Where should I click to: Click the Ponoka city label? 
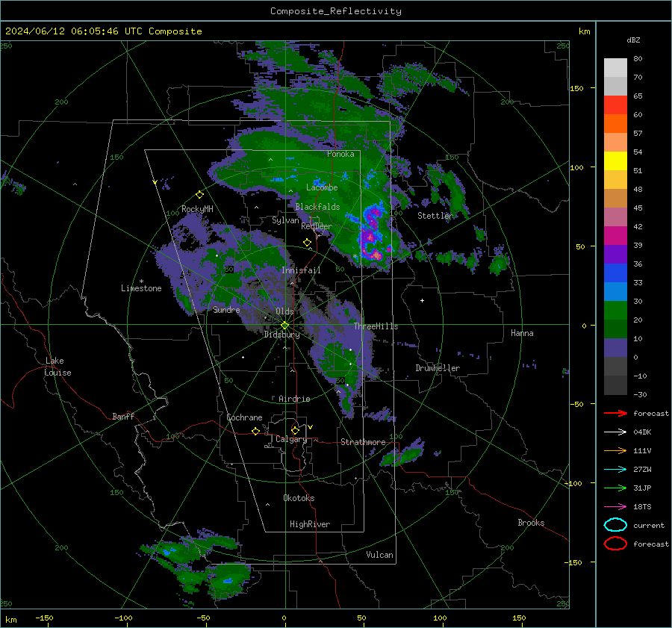(x=340, y=154)
